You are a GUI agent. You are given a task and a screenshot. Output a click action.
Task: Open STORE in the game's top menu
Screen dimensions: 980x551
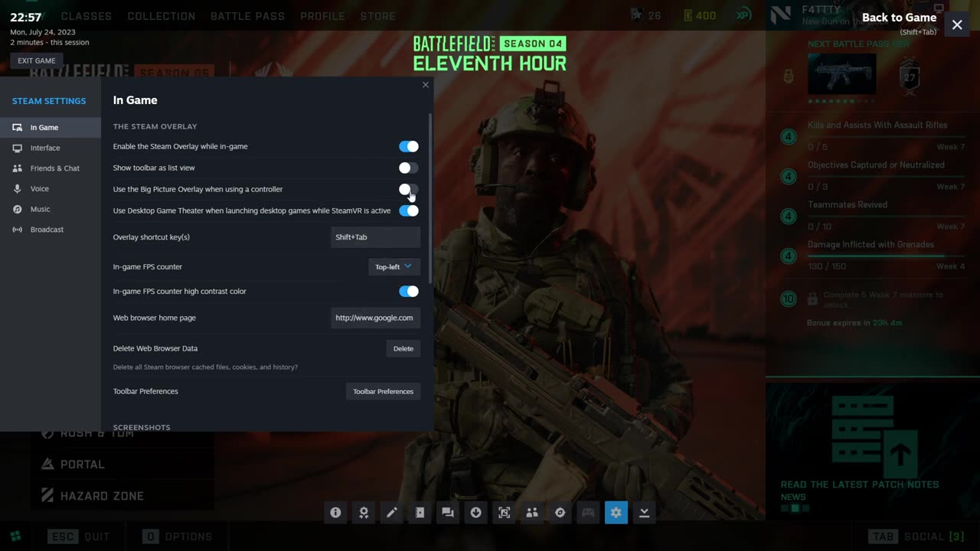pyautogui.click(x=378, y=16)
